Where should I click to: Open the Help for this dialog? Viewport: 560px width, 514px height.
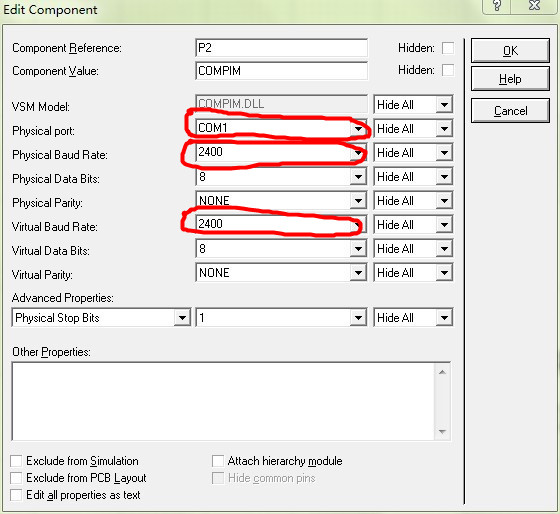(x=510, y=79)
